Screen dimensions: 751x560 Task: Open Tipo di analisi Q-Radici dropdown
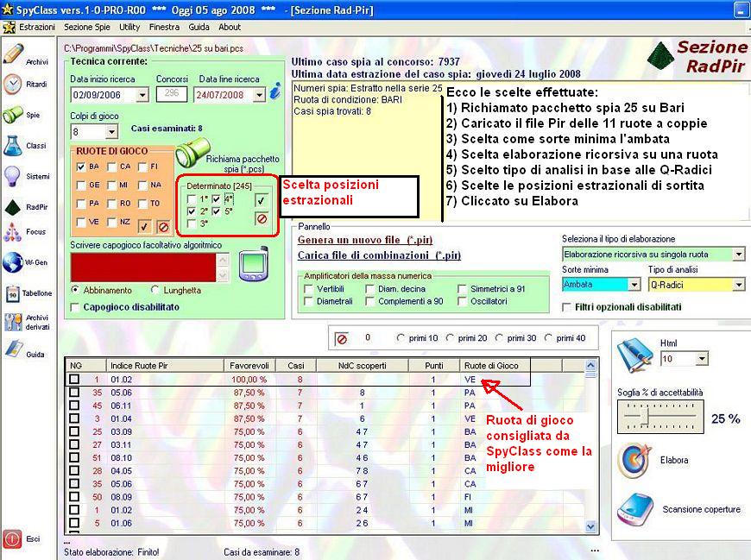click(x=739, y=285)
